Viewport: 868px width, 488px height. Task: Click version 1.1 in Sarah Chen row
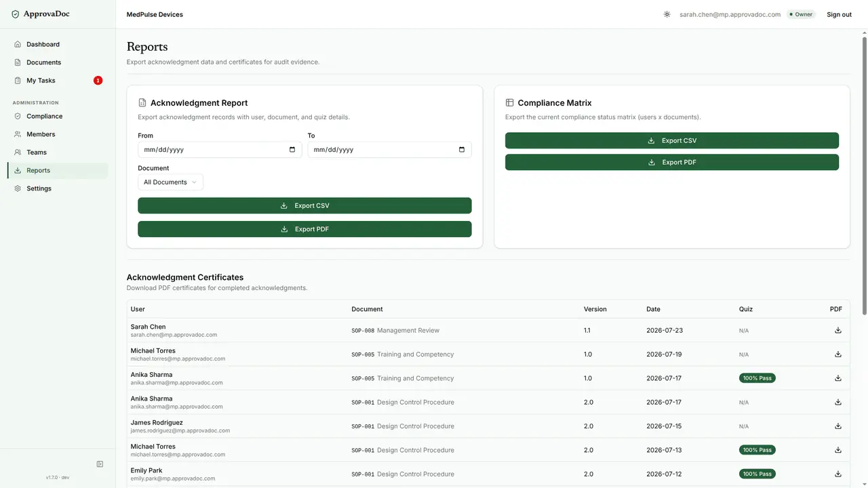[587, 330]
